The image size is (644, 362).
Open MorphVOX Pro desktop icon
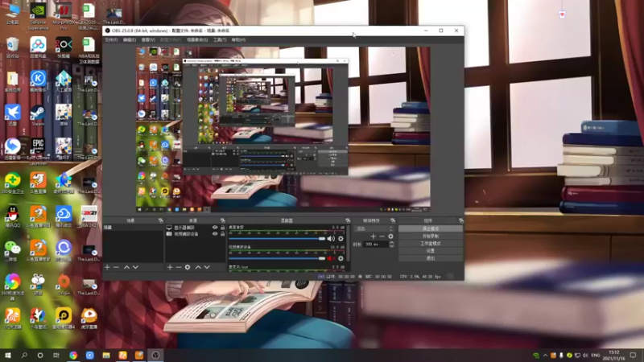[64, 16]
